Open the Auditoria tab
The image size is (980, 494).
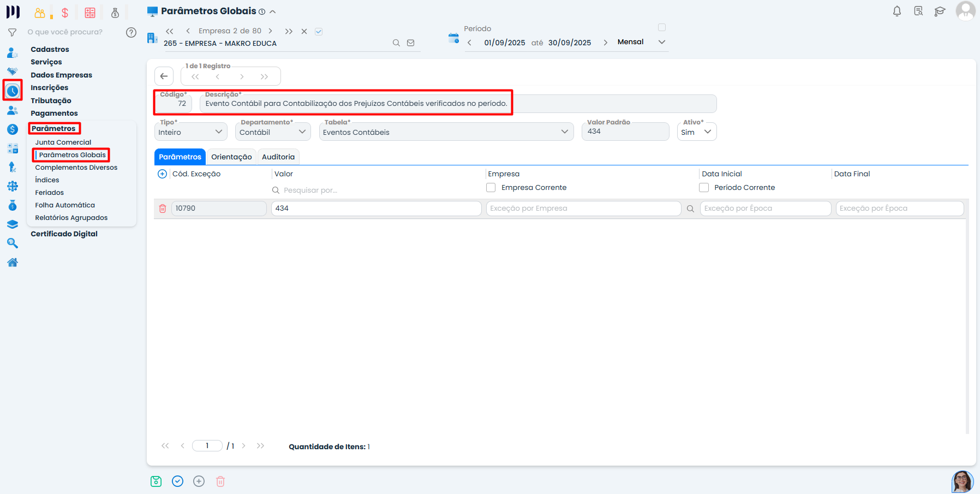(x=278, y=157)
